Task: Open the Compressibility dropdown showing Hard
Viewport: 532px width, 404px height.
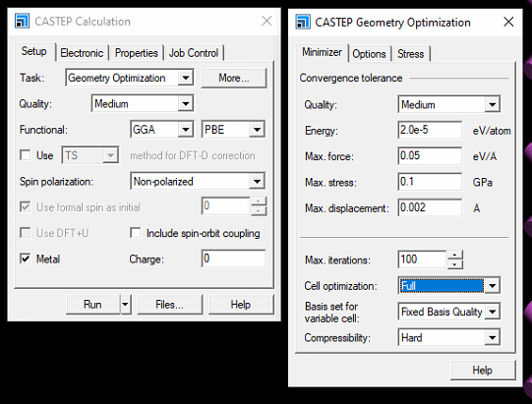Action: click(x=449, y=337)
